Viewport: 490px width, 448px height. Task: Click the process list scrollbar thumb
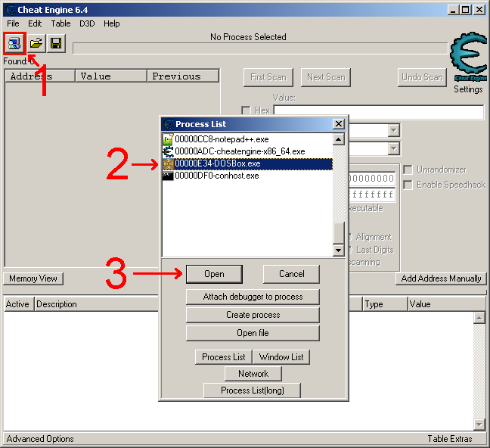click(339, 232)
